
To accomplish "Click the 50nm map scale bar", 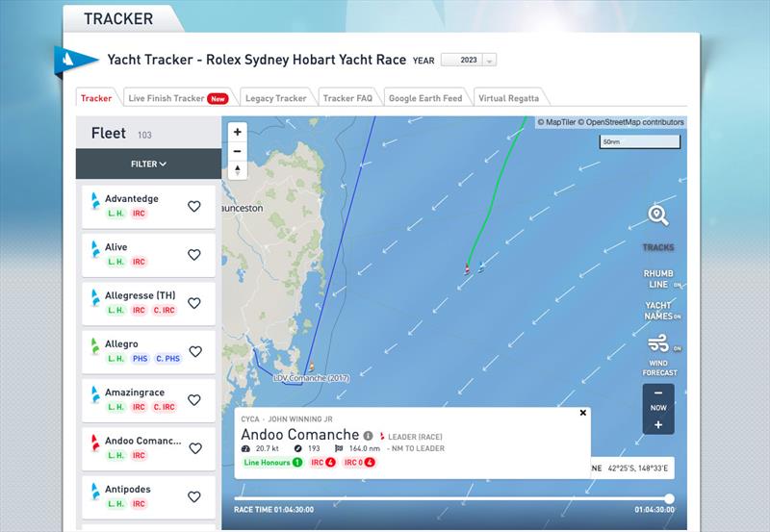I will click(639, 141).
